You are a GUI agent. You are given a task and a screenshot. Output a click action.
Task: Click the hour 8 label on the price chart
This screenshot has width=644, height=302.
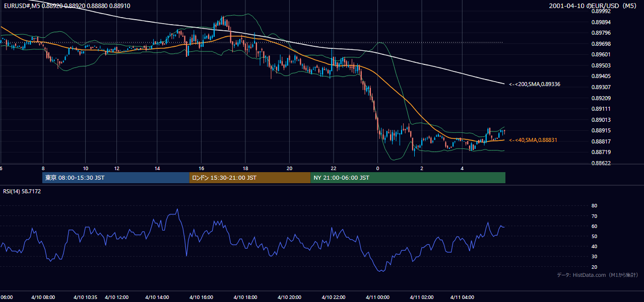43,168
